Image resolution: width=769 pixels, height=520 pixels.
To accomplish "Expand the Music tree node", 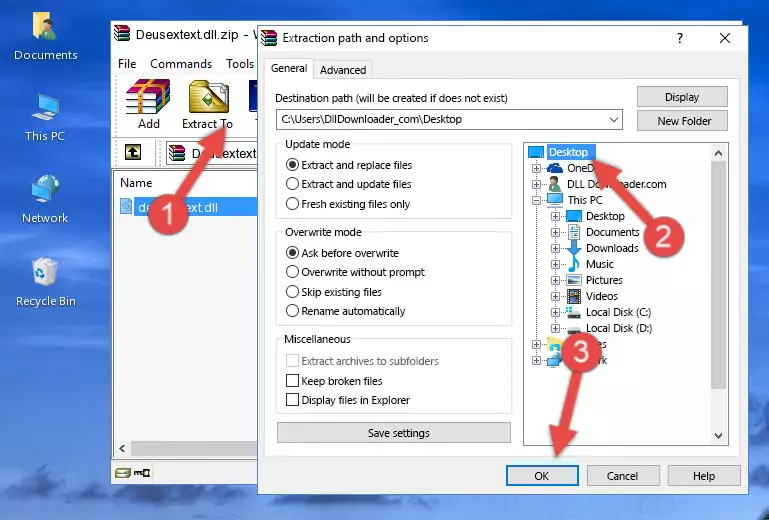I will (x=555, y=264).
